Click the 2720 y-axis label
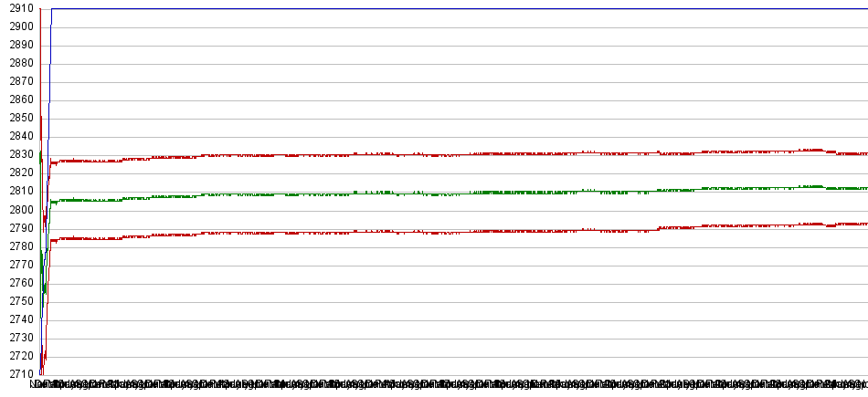This screenshot has width=868, height=397. [20, 355]
